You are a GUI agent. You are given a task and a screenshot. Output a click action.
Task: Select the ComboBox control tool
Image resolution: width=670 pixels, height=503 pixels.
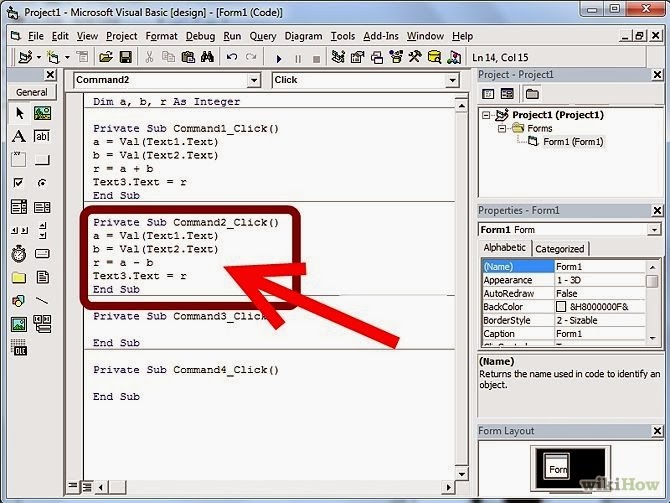tap(19, 207)
